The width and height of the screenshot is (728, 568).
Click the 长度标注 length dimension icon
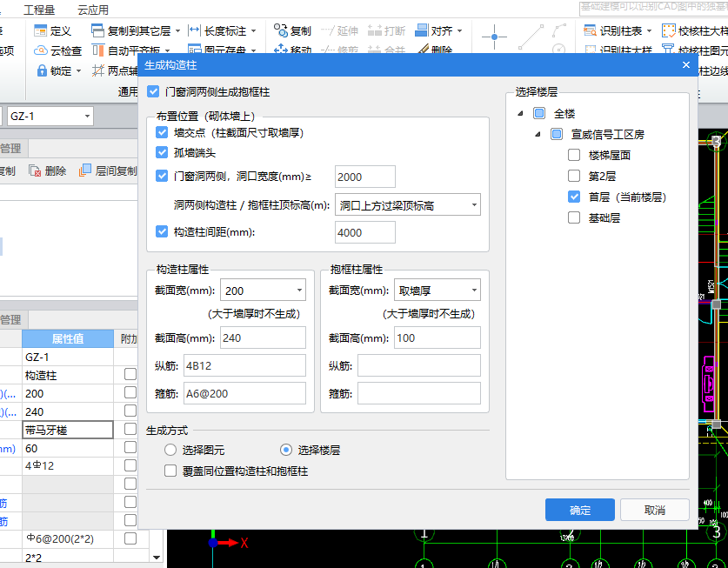[x=194, y=30]
